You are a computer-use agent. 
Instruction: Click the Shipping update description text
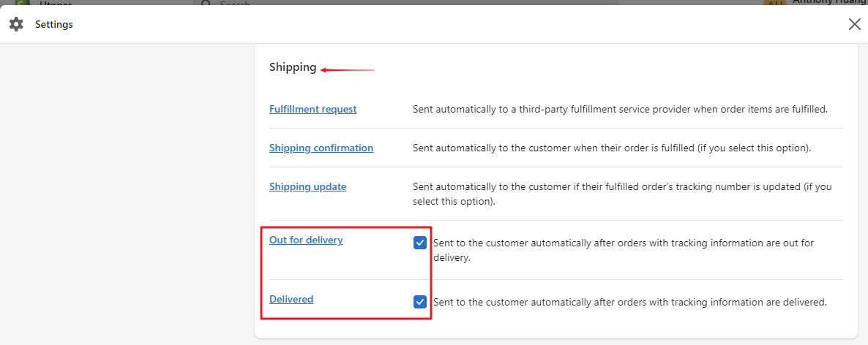(621, 194)
